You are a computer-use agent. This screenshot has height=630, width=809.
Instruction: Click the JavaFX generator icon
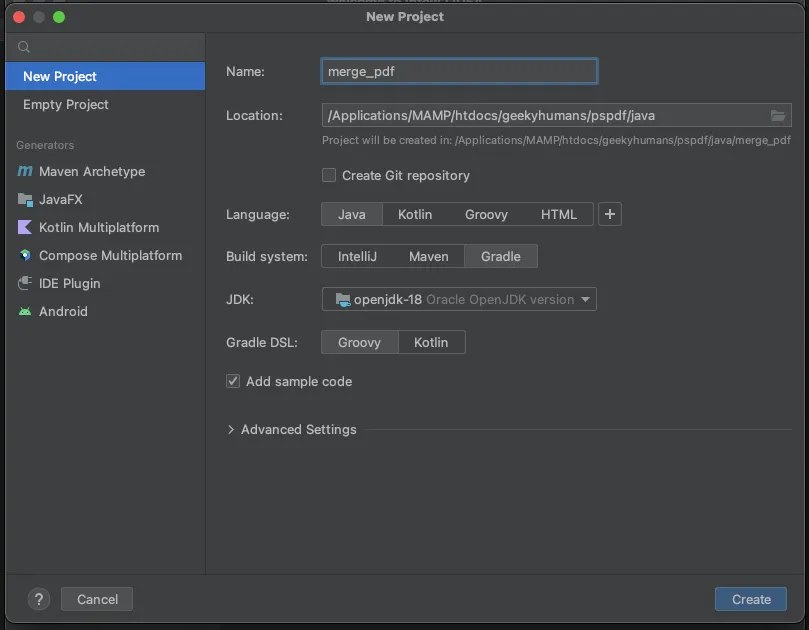tap(25, 200)
